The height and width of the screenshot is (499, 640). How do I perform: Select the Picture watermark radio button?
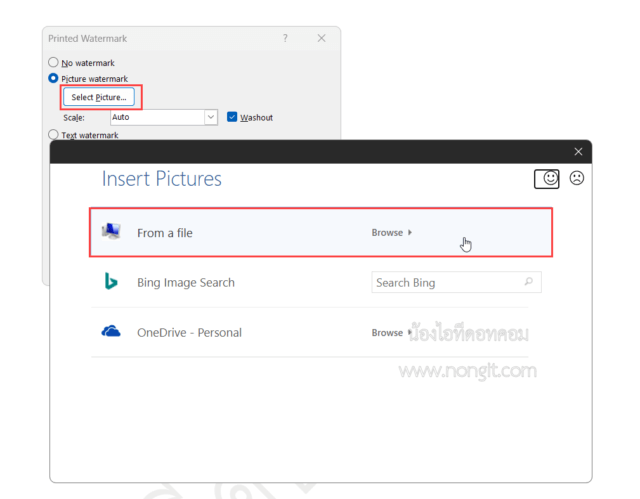pyautogui.click(x=53, y=78)
